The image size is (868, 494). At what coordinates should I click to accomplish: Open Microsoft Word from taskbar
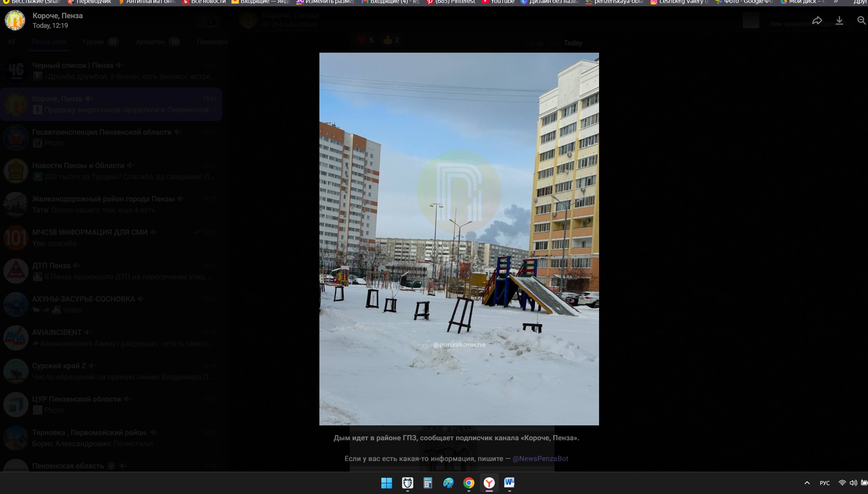tap(509, 483)
